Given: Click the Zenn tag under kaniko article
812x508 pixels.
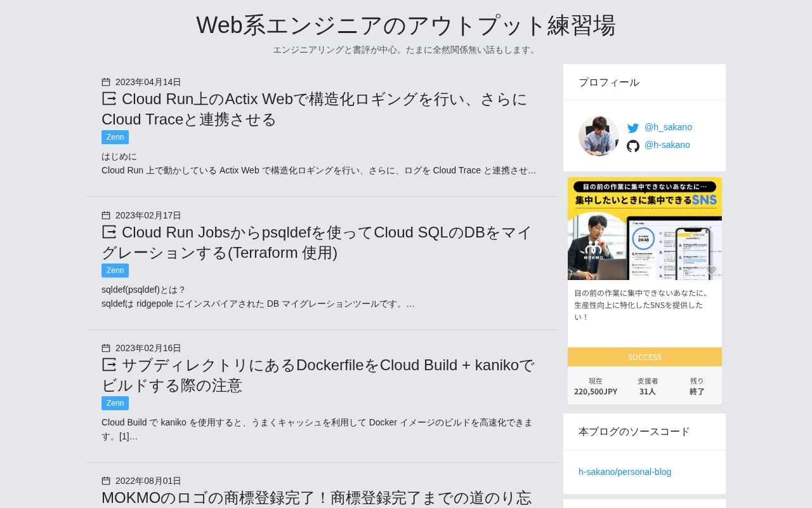Looking at the screenshot, I should (x=115, y=403).
